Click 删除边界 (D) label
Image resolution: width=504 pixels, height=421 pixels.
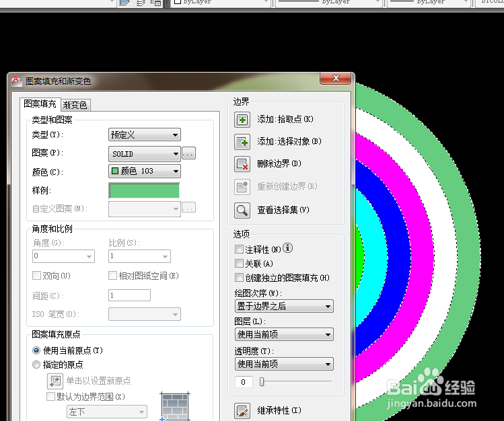279,164
